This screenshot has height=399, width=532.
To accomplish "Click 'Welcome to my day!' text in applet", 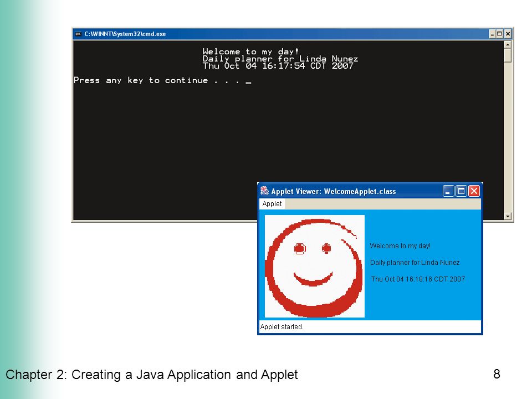I will tap(400, 246).
